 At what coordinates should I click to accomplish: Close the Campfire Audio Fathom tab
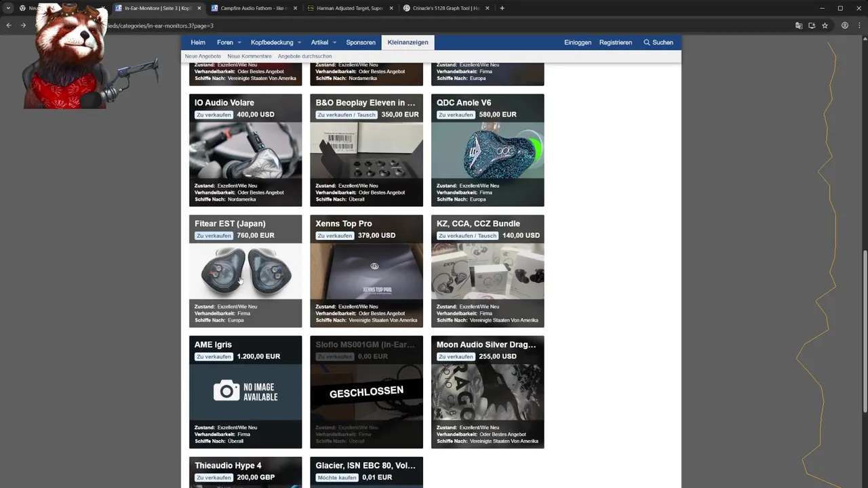coord(295,8)
